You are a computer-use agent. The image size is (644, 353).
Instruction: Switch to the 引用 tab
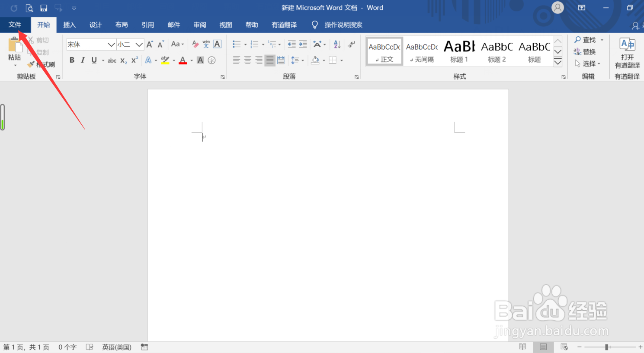(147, 25)
